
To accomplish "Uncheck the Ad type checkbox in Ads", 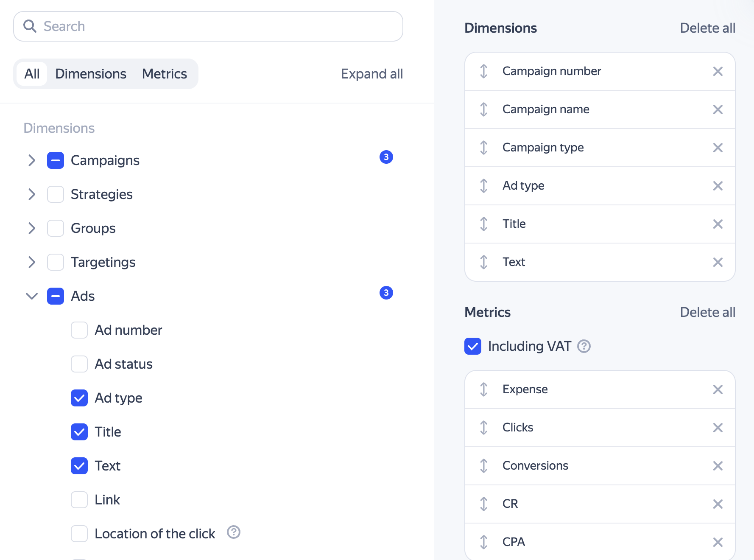I will click(x=79, y=398).
